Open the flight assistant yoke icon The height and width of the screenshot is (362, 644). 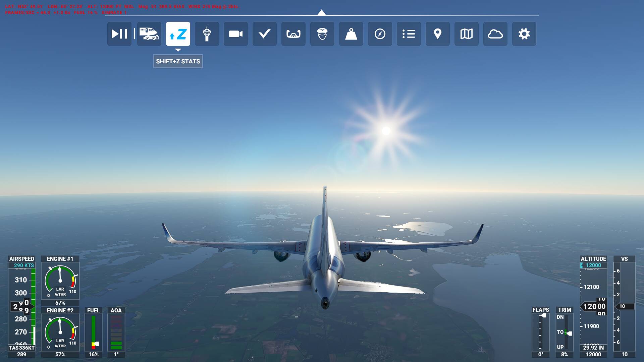(x=293, y=34)
